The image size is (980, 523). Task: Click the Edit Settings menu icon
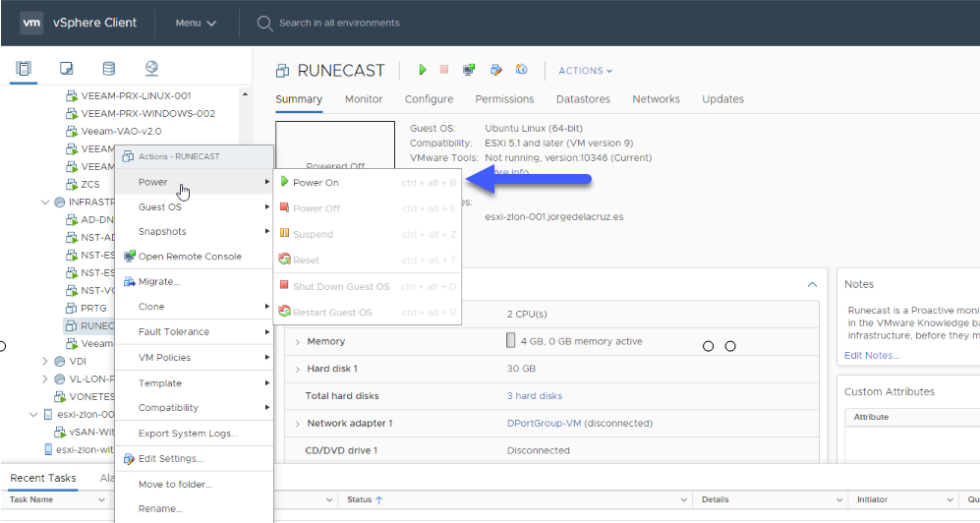pyautogui.click(x=130, y=459)
